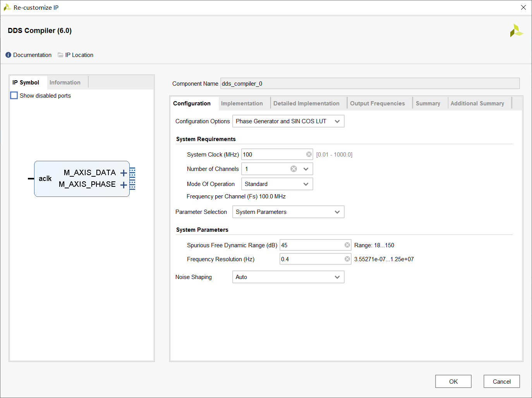Open the Configuration Options dropdown

pos(288,121)
